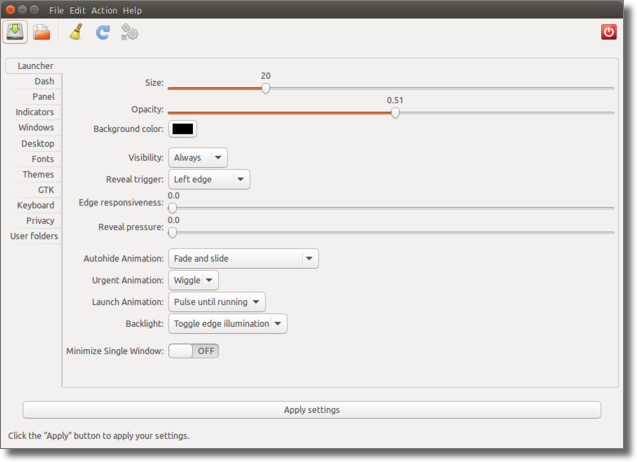The image size is (637, 462).
Task: Click the Size slider handle
Action: [x=265, y=88]
